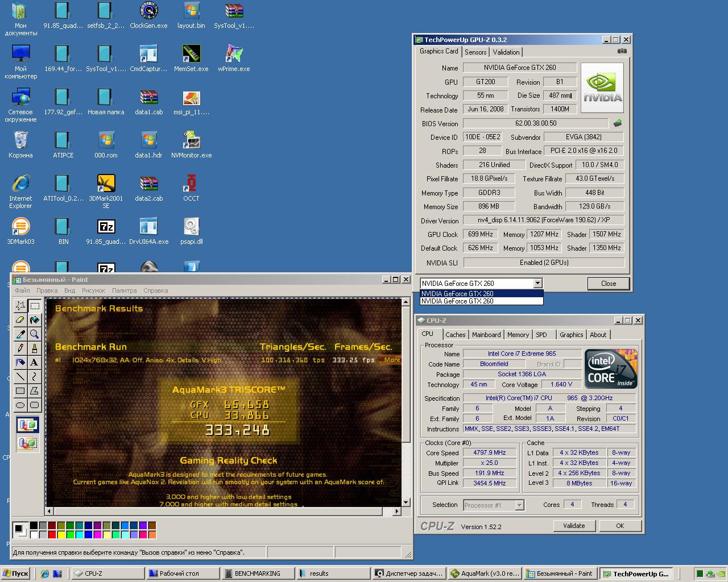Switch to the SPD tab in CPU-Z

click(x=541, y=335)
